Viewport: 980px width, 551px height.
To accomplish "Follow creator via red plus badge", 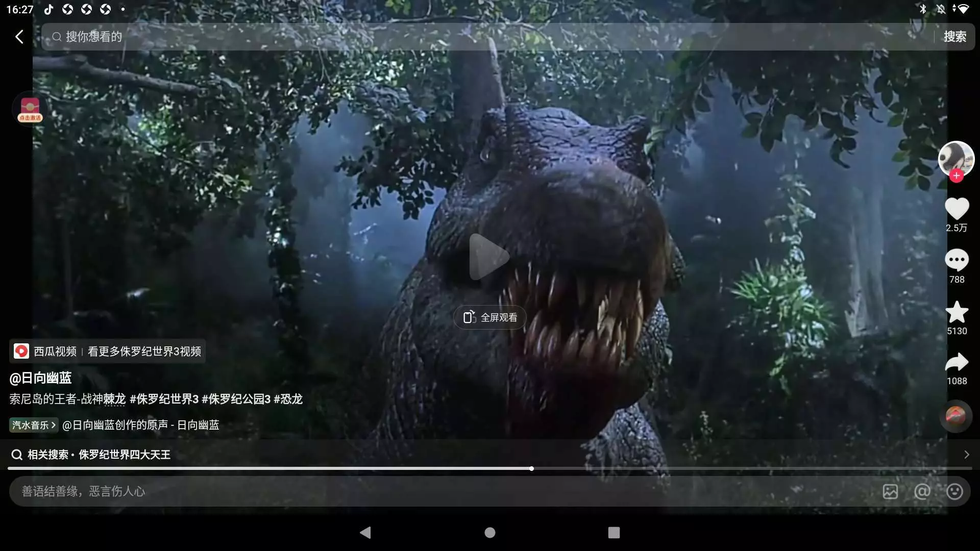I will click(956, 176).
